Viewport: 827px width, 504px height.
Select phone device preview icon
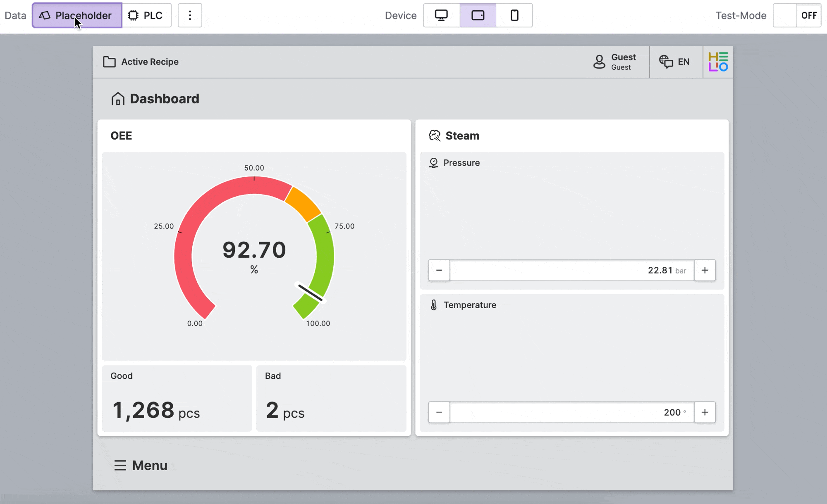tap(514, 16)
